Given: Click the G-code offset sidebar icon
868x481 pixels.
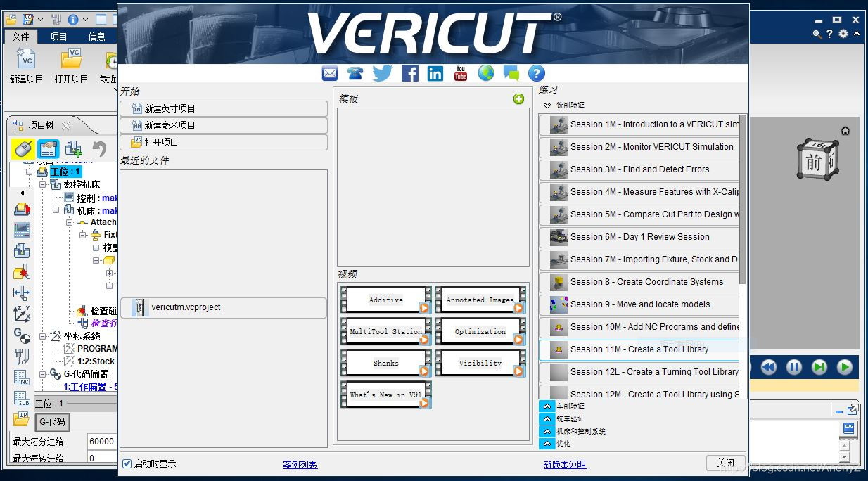Looking at the screenshot, I should (22, 335).
